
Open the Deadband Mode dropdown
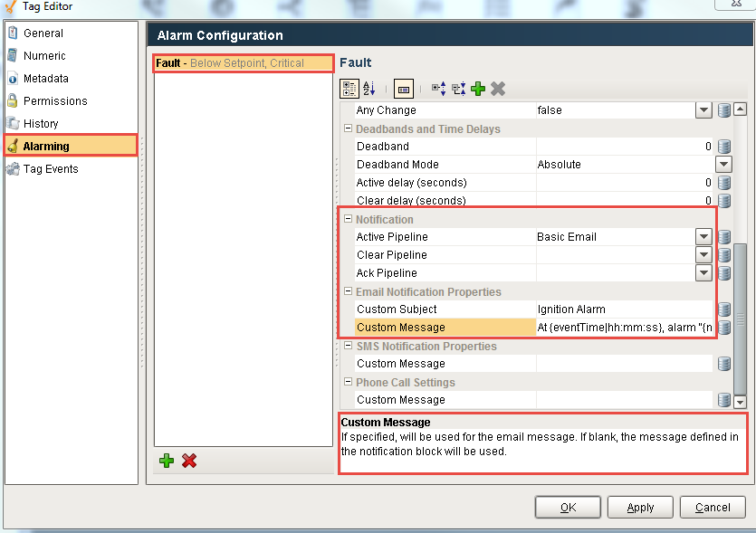723,164
